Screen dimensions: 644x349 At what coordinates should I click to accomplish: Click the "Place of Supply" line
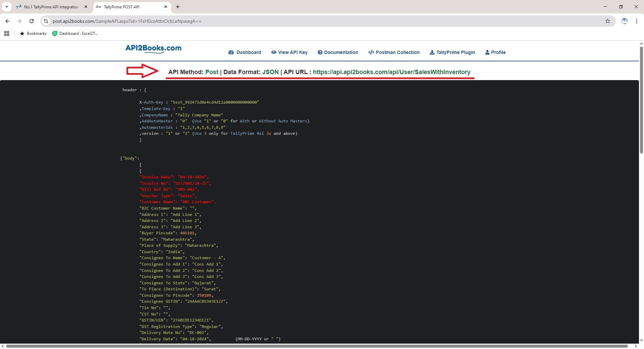click(x=179, y=245)
